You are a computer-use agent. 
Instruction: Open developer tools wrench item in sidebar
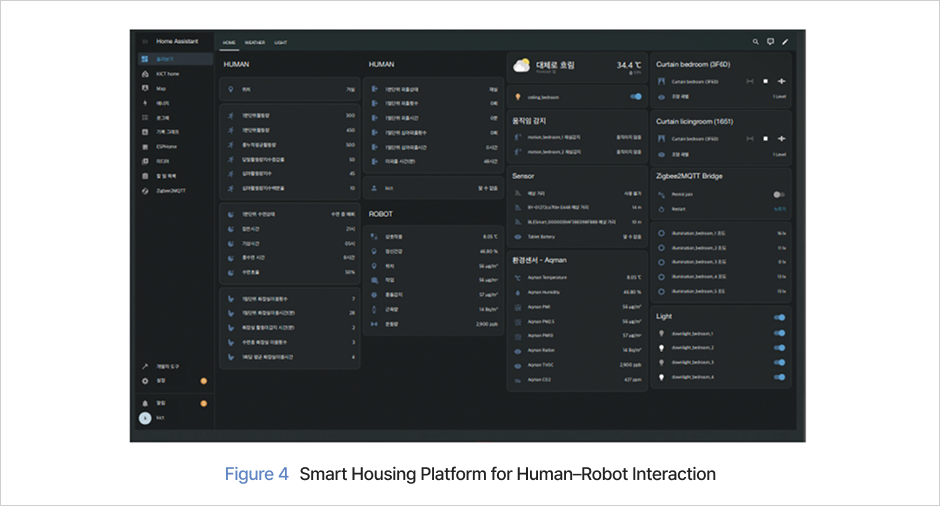176,366
